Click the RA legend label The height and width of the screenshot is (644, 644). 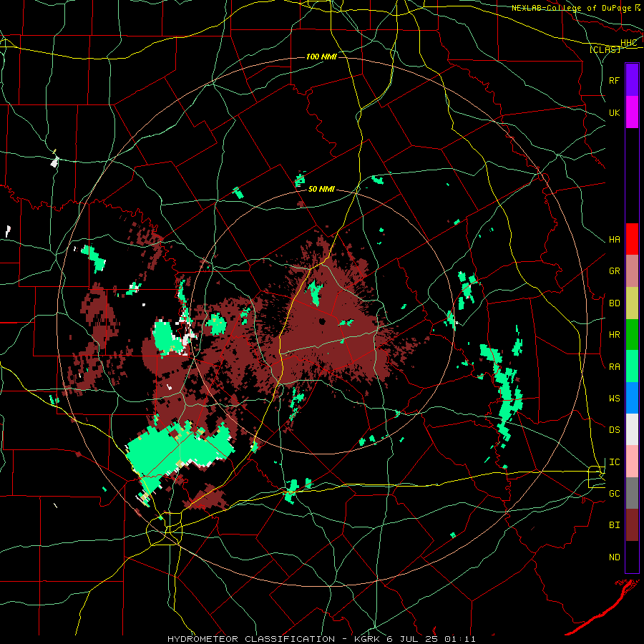tap(614, 367)
